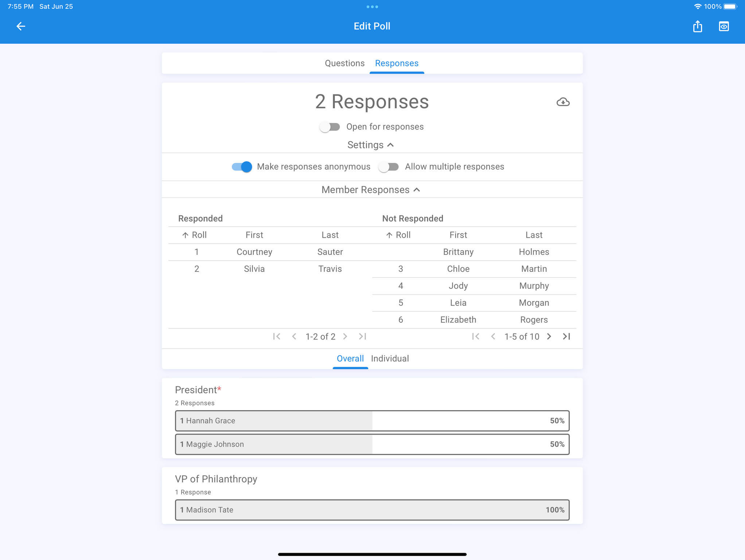Select the Overall results tab
Viewport: 745px width, 560px height.
tap(350, 359)
